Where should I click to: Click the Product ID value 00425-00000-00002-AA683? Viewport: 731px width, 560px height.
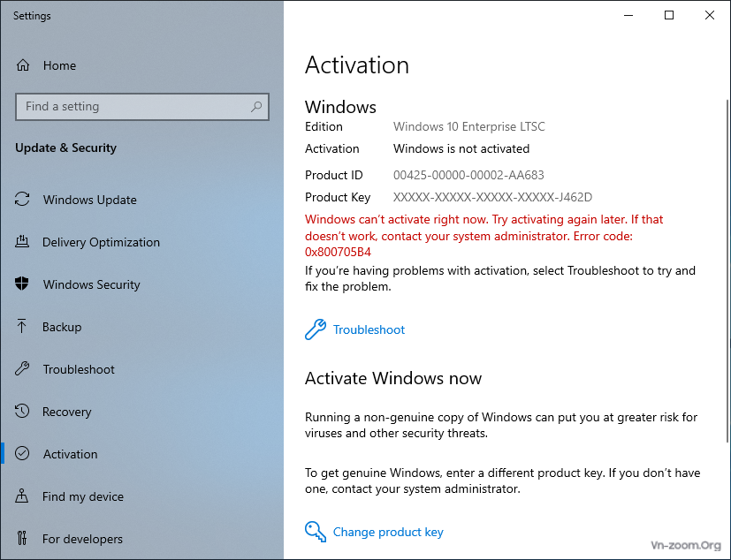point(468,175)
